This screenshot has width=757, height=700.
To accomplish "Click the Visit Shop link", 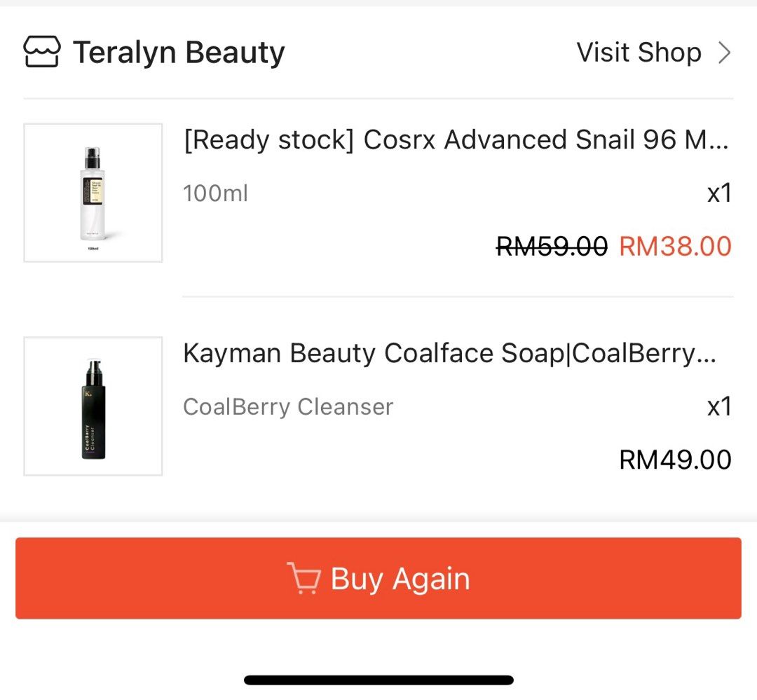I will [x=639, y=52].
